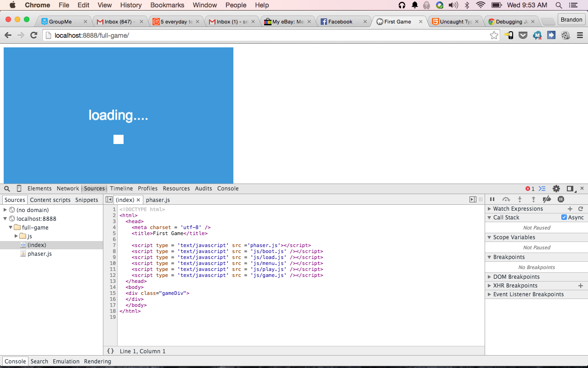Switch to the Network panel
The width and height of the screenshot is (588, 368).
click(x=68, y=189)
